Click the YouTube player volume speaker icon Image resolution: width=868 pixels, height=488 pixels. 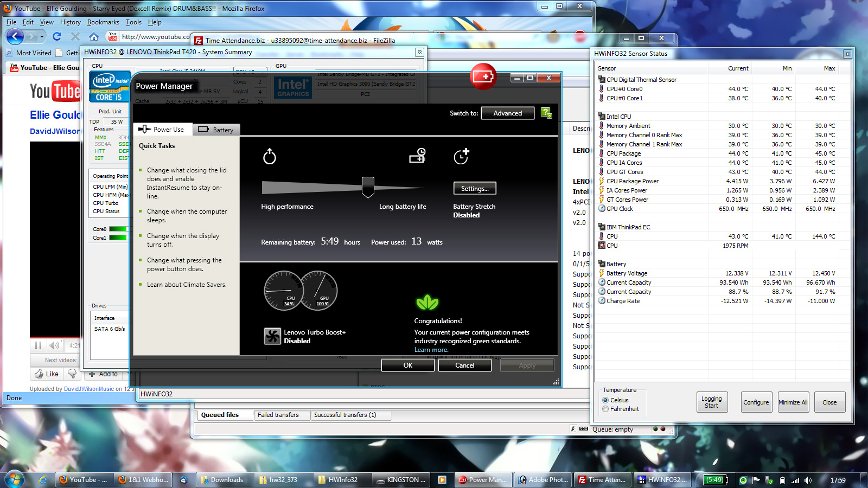pos(54,345)
